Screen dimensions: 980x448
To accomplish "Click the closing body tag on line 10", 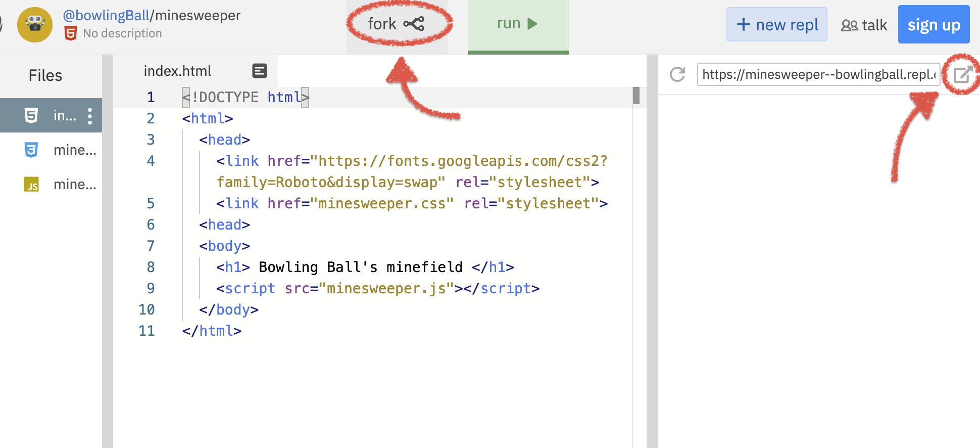I will (x=229, y=309).
